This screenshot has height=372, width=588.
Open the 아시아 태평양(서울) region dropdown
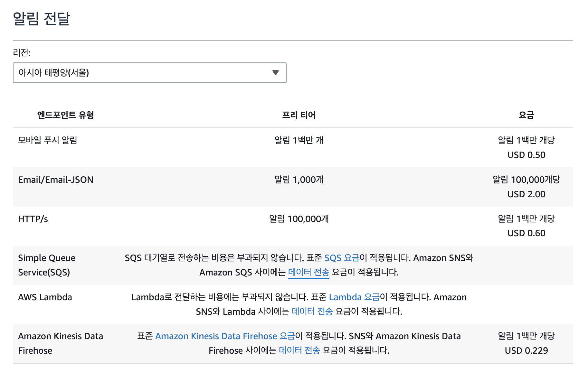(149, 73)
